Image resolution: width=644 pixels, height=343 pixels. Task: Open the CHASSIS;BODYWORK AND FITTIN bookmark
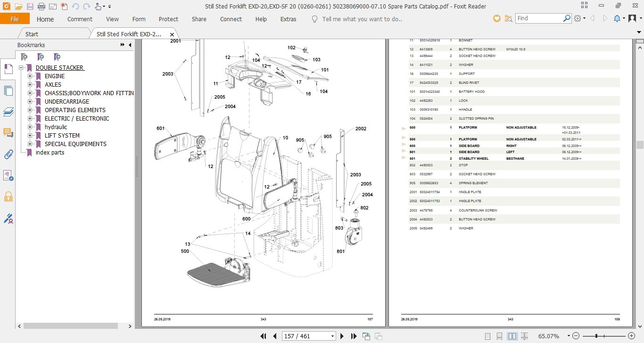(x=89, y=93)
